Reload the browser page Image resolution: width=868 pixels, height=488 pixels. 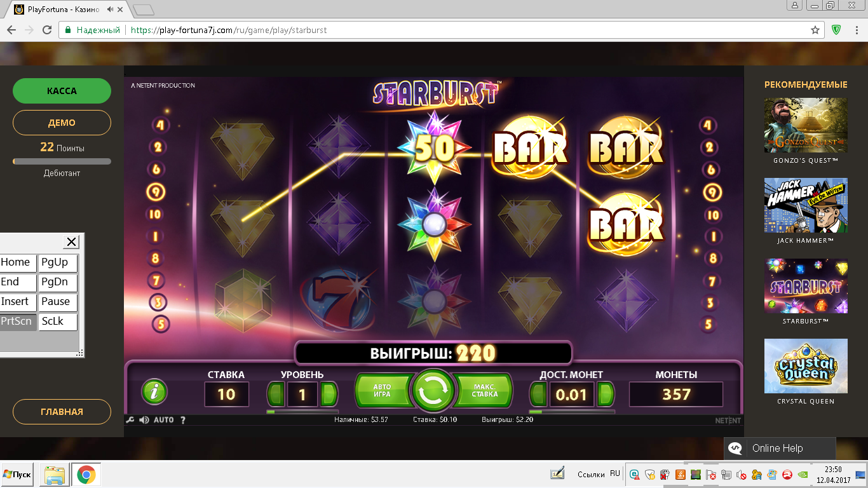(x=46, y=30)
